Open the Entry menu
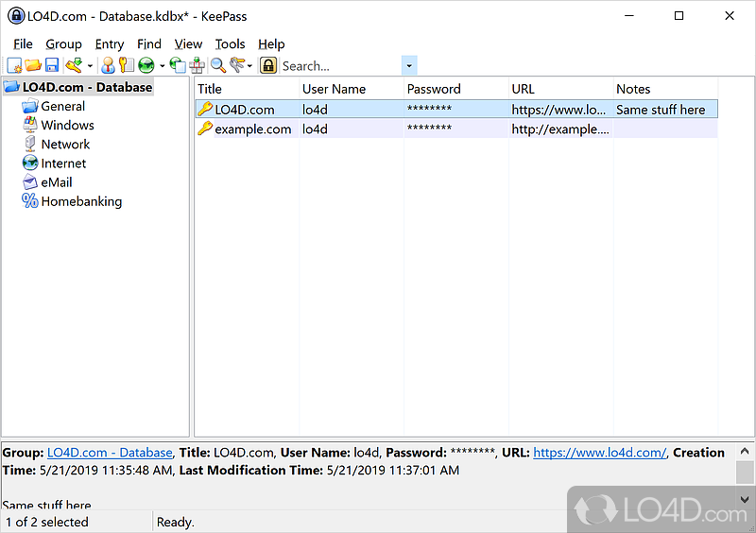 (109, 43)
